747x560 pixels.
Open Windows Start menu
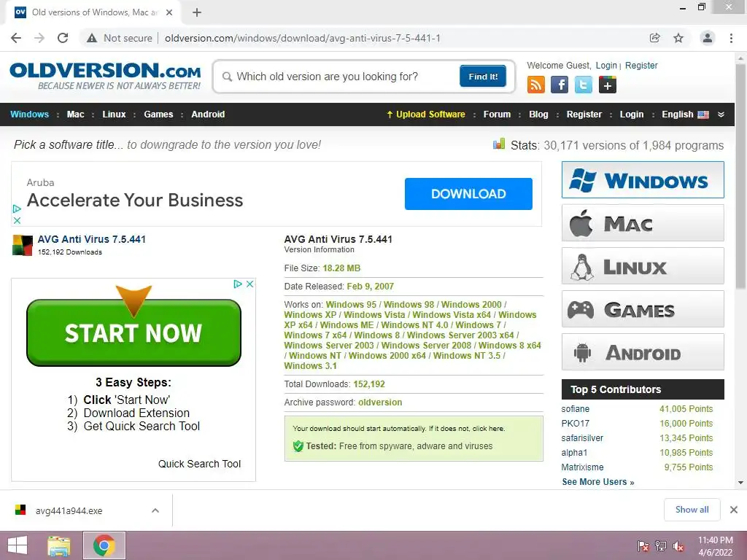pos(18,545)
